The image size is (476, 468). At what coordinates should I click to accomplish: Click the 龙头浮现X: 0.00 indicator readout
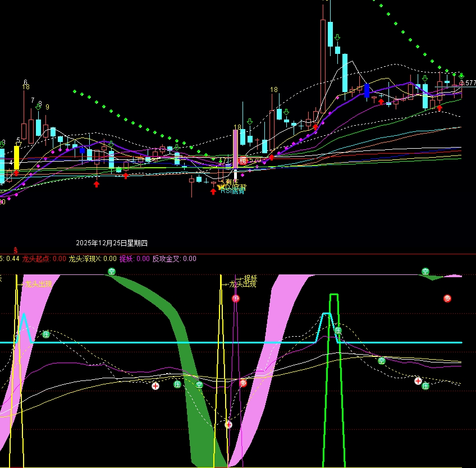point(93,259)
